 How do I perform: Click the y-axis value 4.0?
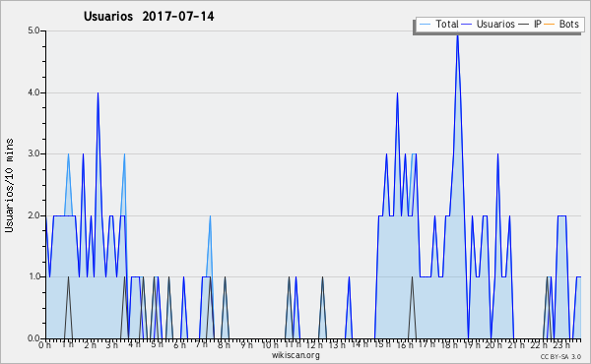tap(33, 92)
